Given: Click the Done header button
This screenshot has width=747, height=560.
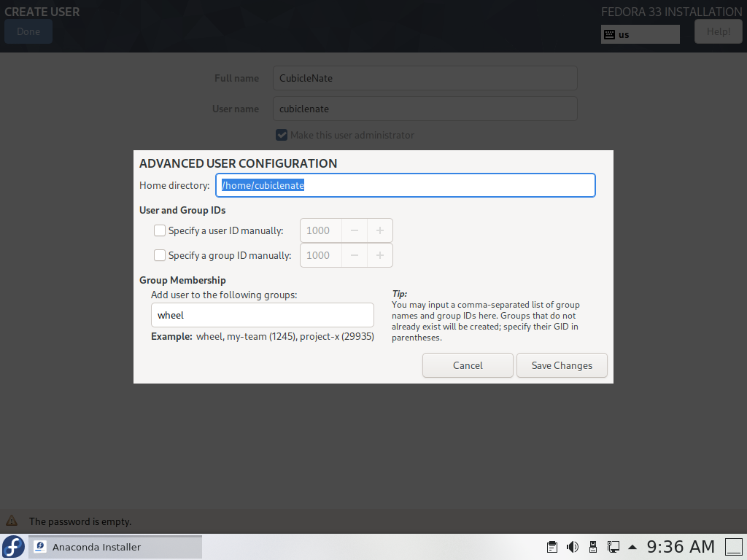Looking at the screenshot, I should click(x=28, y=31).
